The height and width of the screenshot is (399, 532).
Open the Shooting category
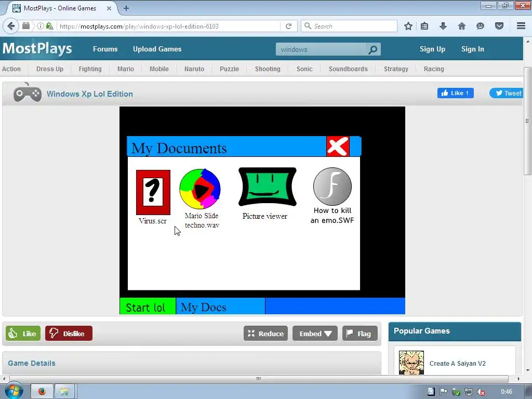pyautogui.click(x=268, y=69)
